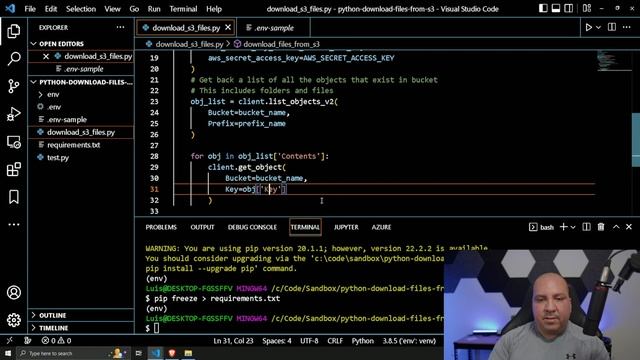The height and width of the screenshot is (360, 640).
Task: Expand the env folder
Action: tap(81, 94)
